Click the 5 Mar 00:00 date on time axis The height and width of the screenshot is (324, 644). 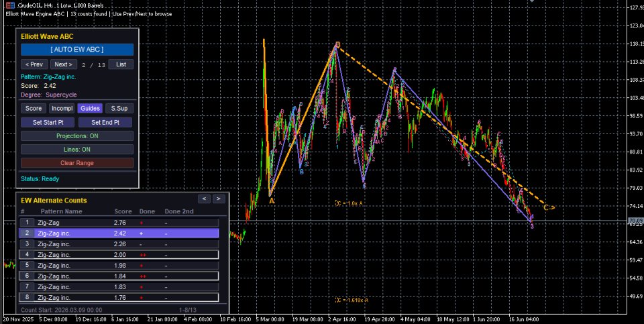coord(270,319)
